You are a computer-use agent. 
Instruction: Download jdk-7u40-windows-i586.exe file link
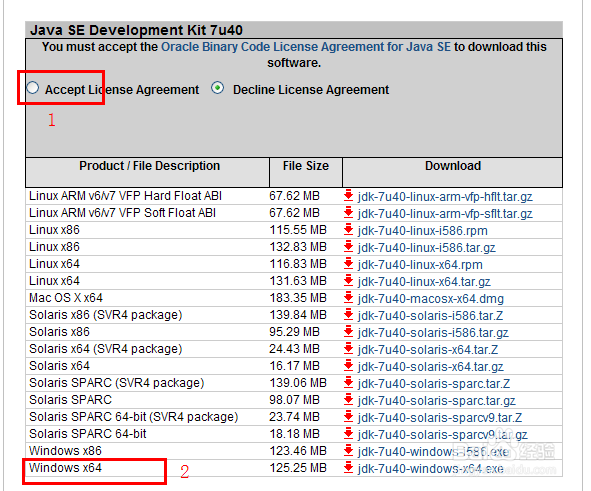click(433, 451)
